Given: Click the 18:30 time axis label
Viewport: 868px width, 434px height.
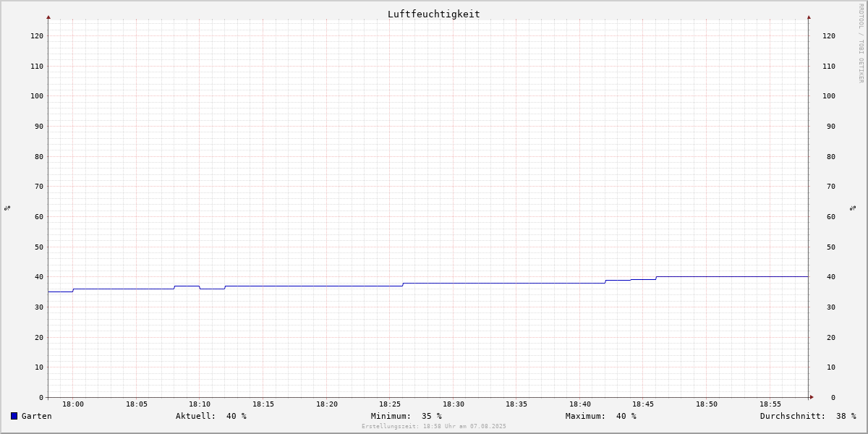Looking at the screenshot, I should click(x=454, y=404).
